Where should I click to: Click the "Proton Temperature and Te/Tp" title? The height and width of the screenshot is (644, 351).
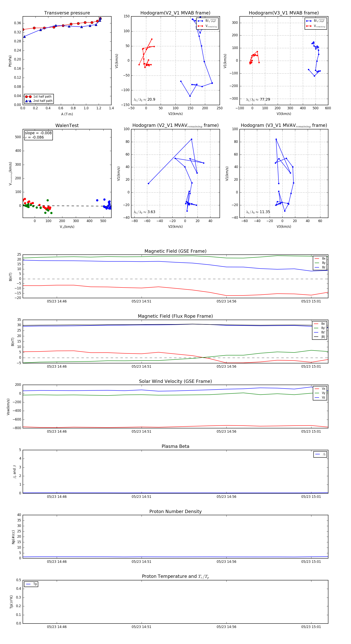[x=175, y=576]
